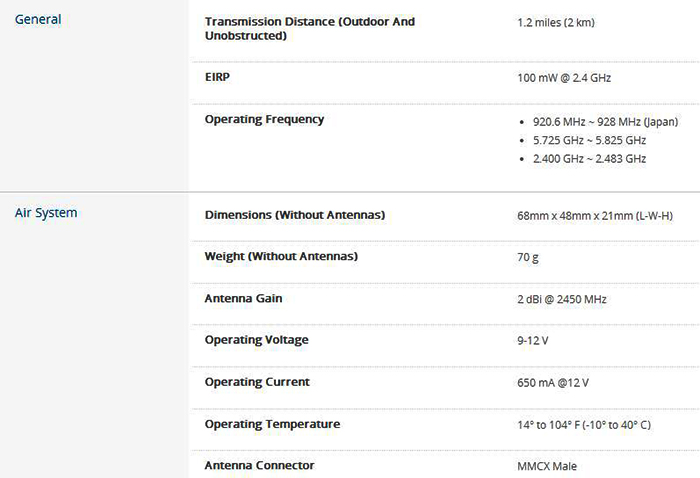Click the MMCX Male connector value

pyautogui.click(x=547, y=466)
